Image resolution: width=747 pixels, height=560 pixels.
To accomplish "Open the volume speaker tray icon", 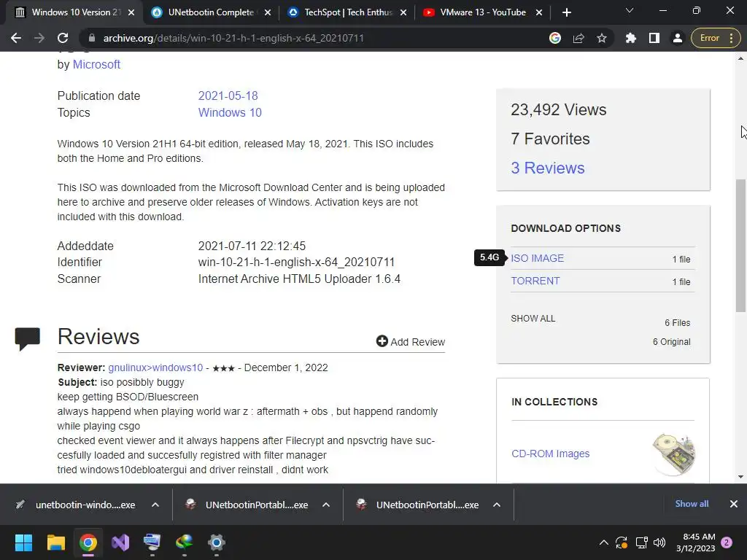I will coord(659,542).
